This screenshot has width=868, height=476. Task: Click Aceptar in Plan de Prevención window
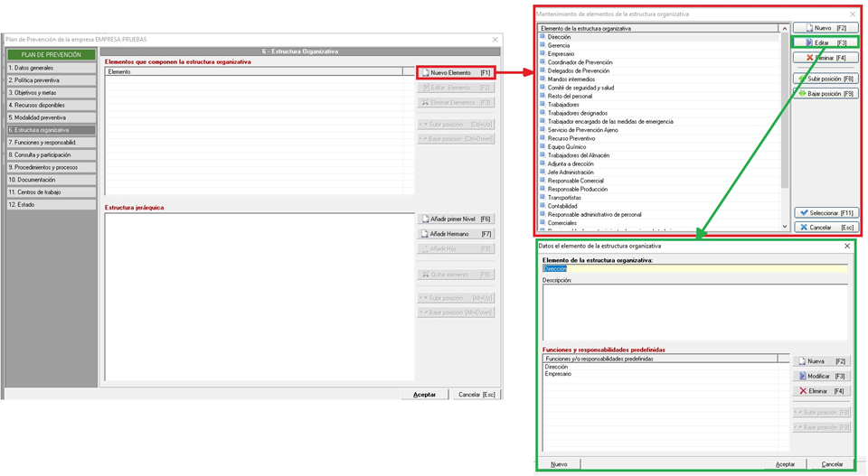[x=425, y=394]
